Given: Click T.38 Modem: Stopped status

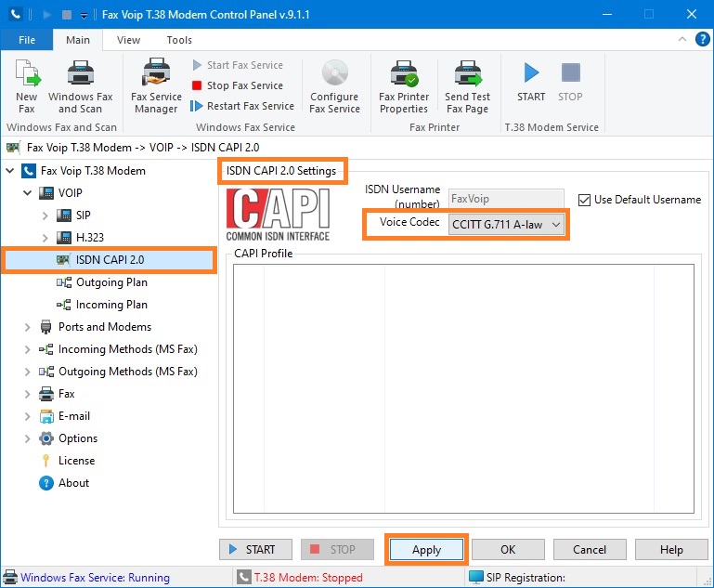Looking at the screenshot, I should tap(308, 578).
